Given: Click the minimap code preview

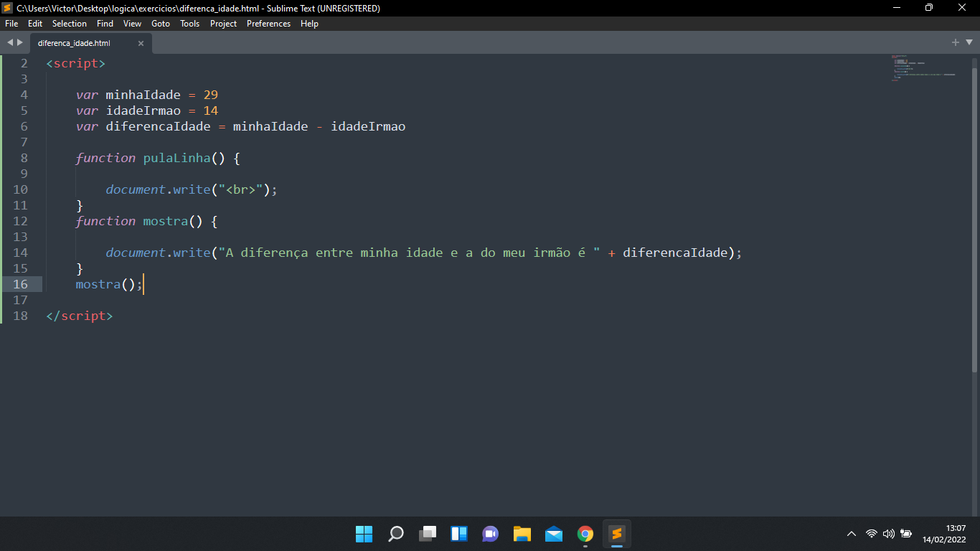Looking at the screenshot, I should click(925, 67).
